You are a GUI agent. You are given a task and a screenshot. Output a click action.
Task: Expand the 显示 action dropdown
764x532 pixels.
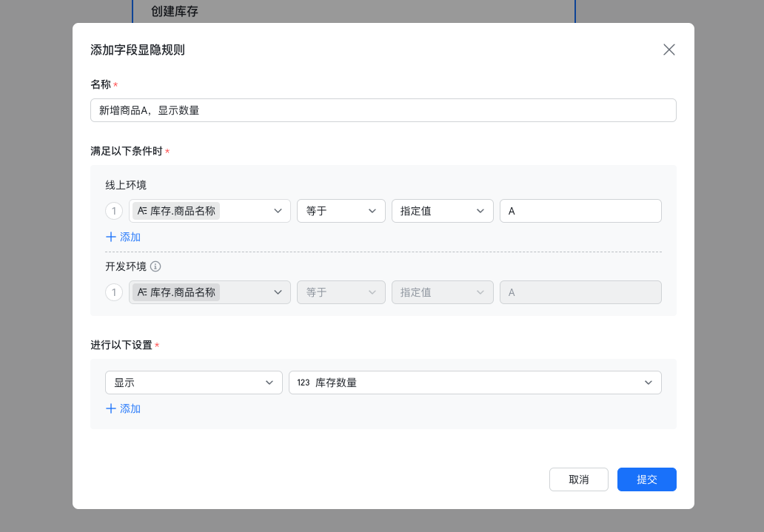[193, 383]
